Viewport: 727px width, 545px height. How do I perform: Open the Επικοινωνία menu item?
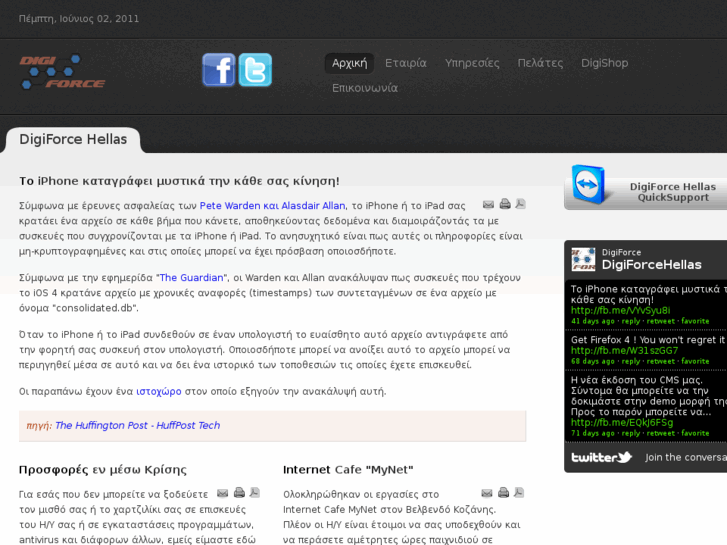tap(365, 88)
